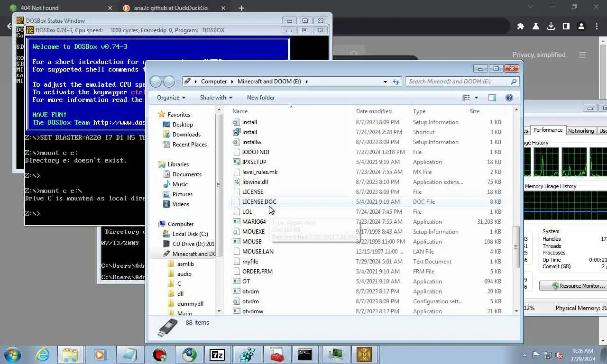Expand the breadcrumb arrow after Minecraft and DOOM (E:)
This screenshot has height=364, width=607.
tap(306, 82)
